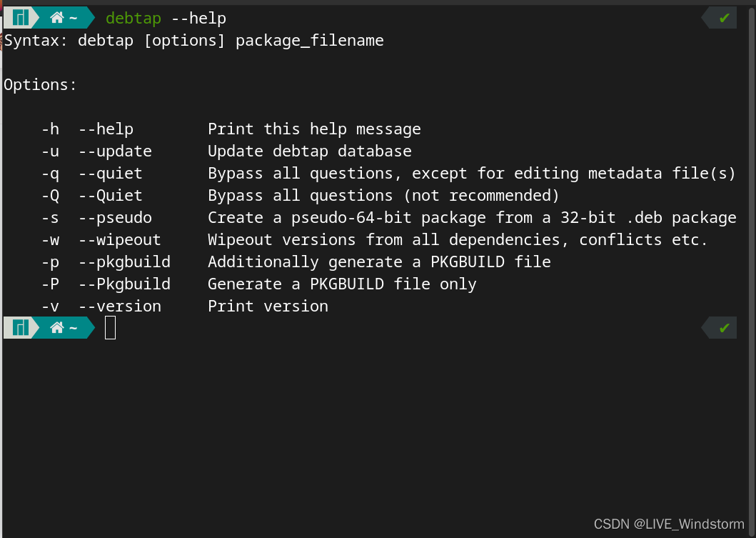Click the --Pkgbuild capitalized option
Image resolution: width=756 pixels, height=538 pixels.
[124, 284]
